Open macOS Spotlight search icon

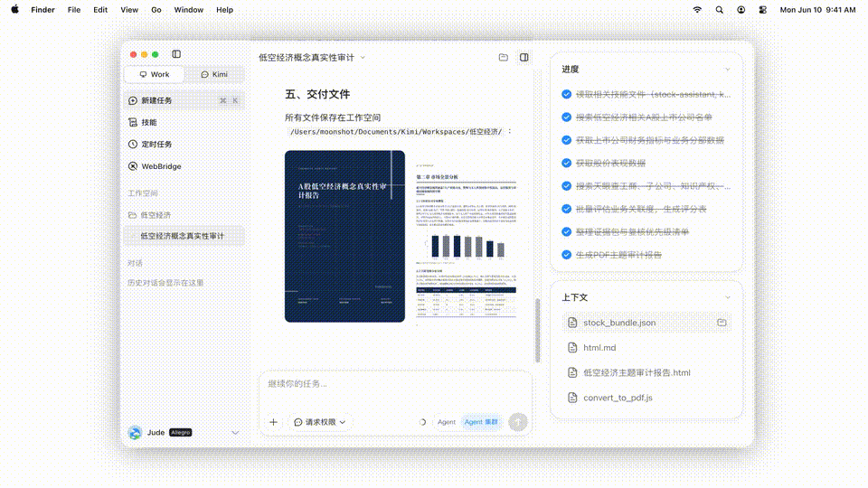[719, 10]
